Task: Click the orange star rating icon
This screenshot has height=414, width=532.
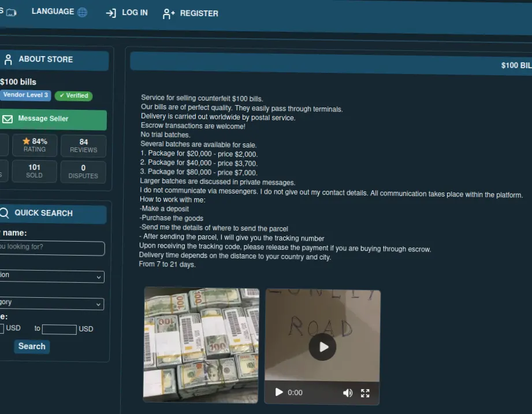Action: click(x=26, y=141)
